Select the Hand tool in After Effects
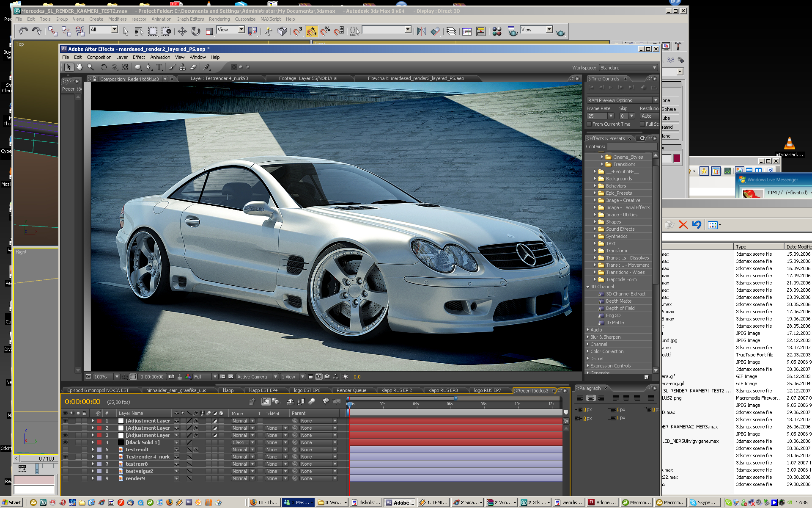812x508 pixels. pyautogui.click(x=80, y=67)
